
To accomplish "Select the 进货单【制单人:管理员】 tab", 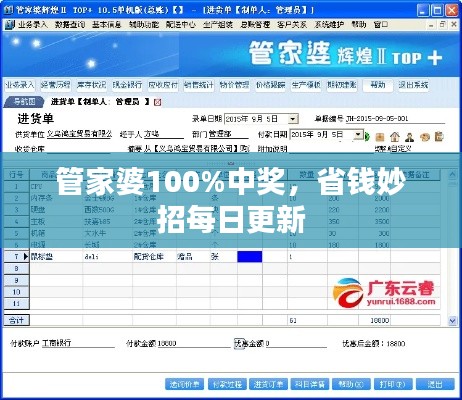I will 100,102.
